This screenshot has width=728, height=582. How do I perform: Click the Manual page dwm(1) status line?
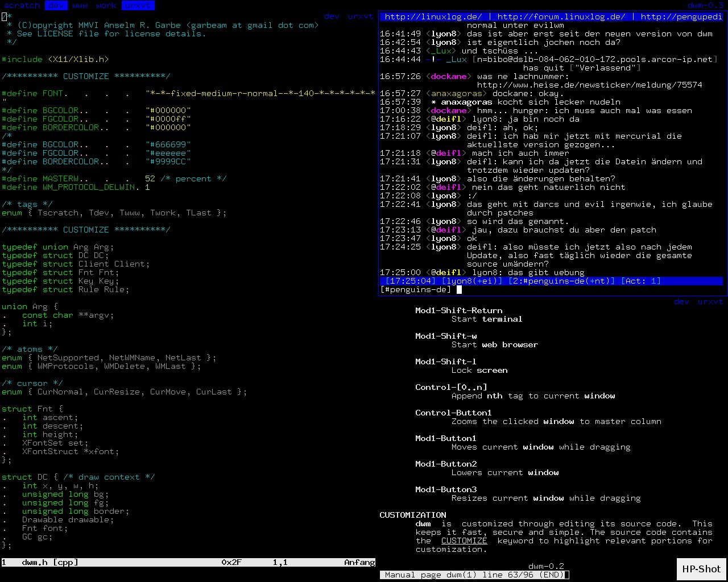point(474,575)
